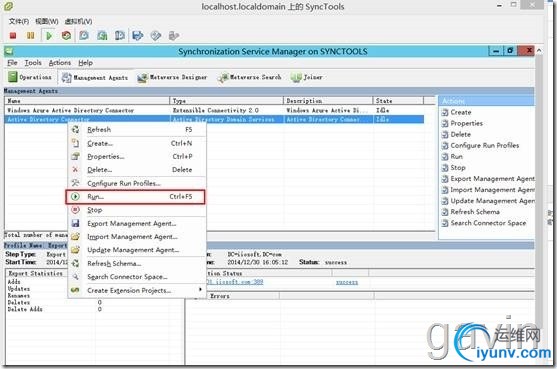Choose Configure Run Profiles... in context menu
The height and width of the screenshot is (369, 557).
click(x=137, y=183)
